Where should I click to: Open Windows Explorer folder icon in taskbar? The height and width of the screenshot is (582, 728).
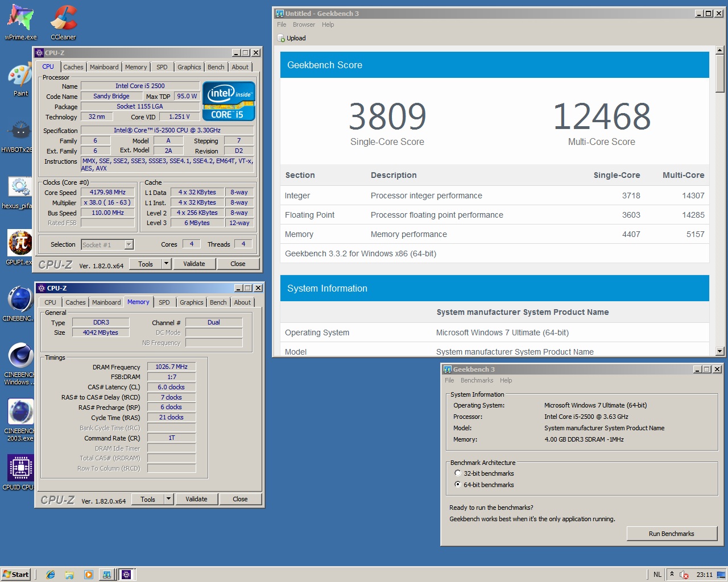pos(69,575)
